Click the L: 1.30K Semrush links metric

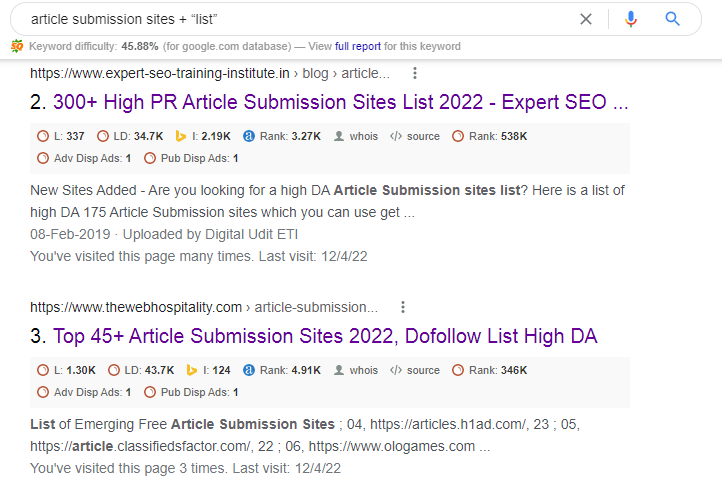[x=66, y=370]
